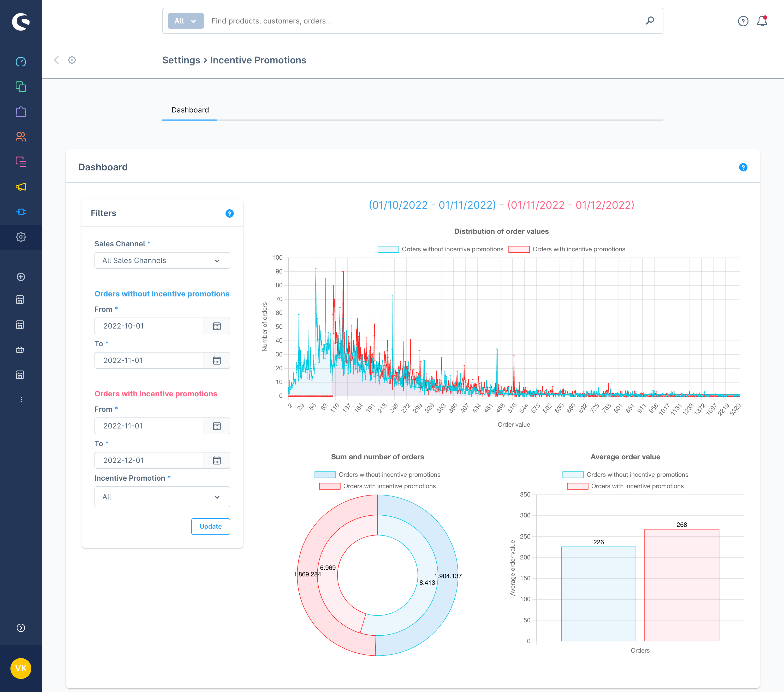
Task: Open Filters panel help icon
Action: click(229, 214)
